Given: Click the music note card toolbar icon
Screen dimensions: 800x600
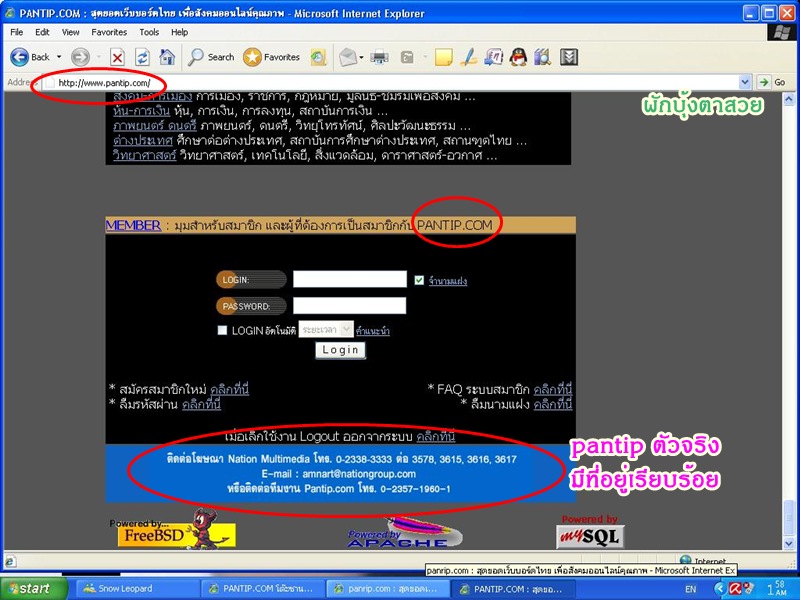Looking at the screenshot, I should (x=493, y=57).
